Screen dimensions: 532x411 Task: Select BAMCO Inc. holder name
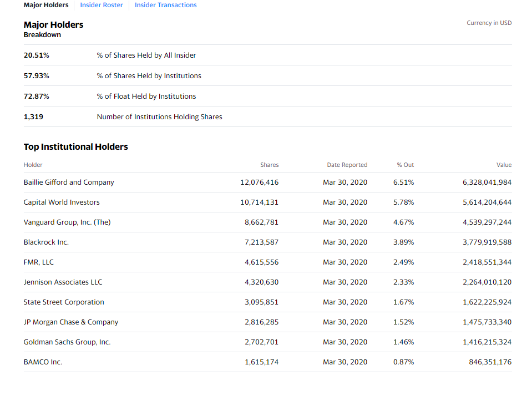43,362
